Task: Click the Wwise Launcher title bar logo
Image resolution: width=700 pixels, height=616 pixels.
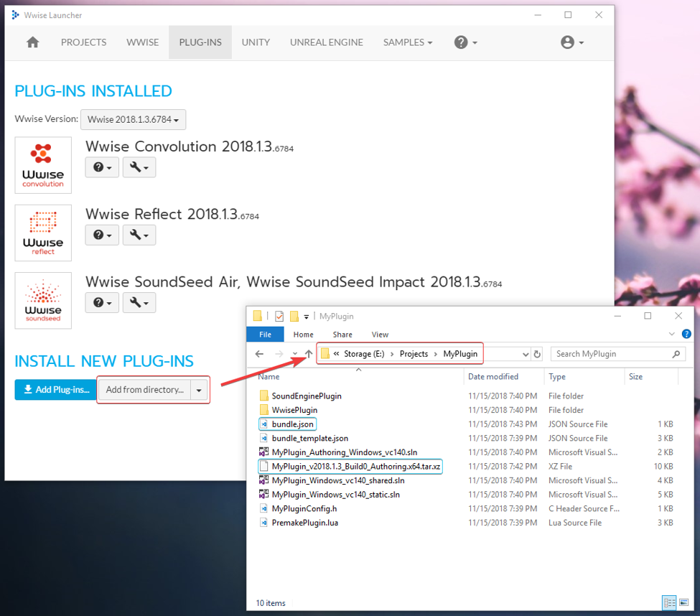Action: 15,15
